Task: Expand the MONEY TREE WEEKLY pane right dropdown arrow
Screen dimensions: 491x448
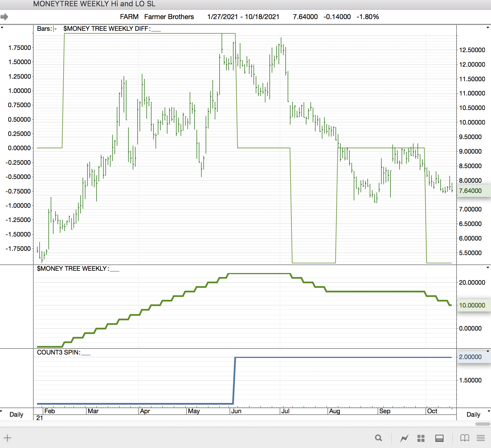Action: 488,268
